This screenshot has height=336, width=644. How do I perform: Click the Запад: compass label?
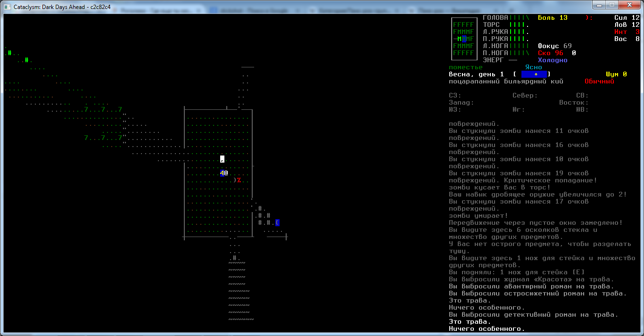pyautogui.click(x=462, y=102)
